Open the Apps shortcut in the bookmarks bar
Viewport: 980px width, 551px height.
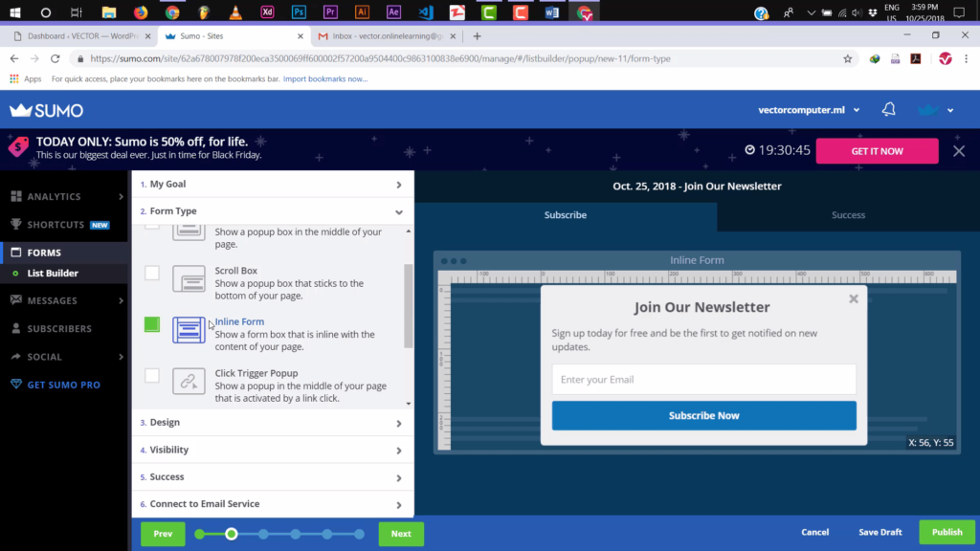pyautogui.click(x=25, y=78)
